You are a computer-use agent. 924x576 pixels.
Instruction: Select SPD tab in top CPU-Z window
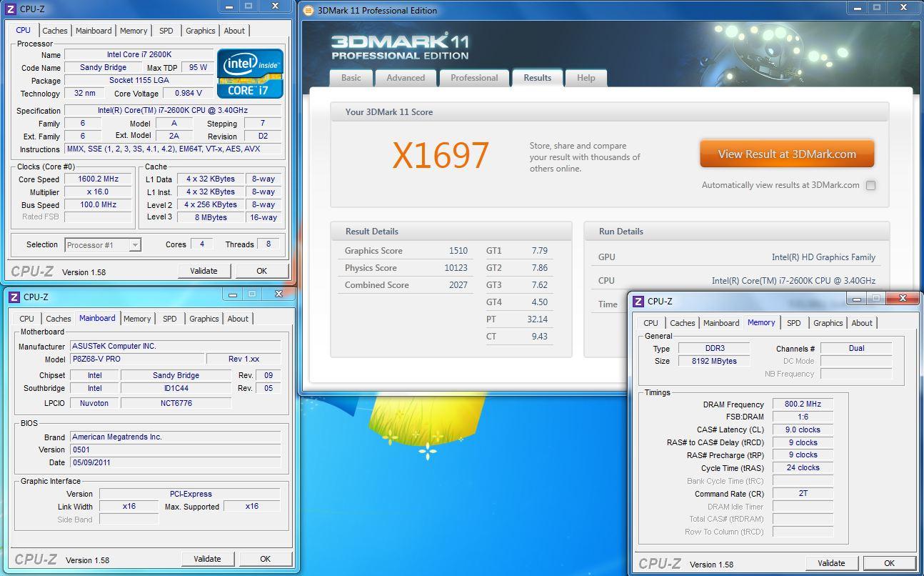tap(166, 31)
